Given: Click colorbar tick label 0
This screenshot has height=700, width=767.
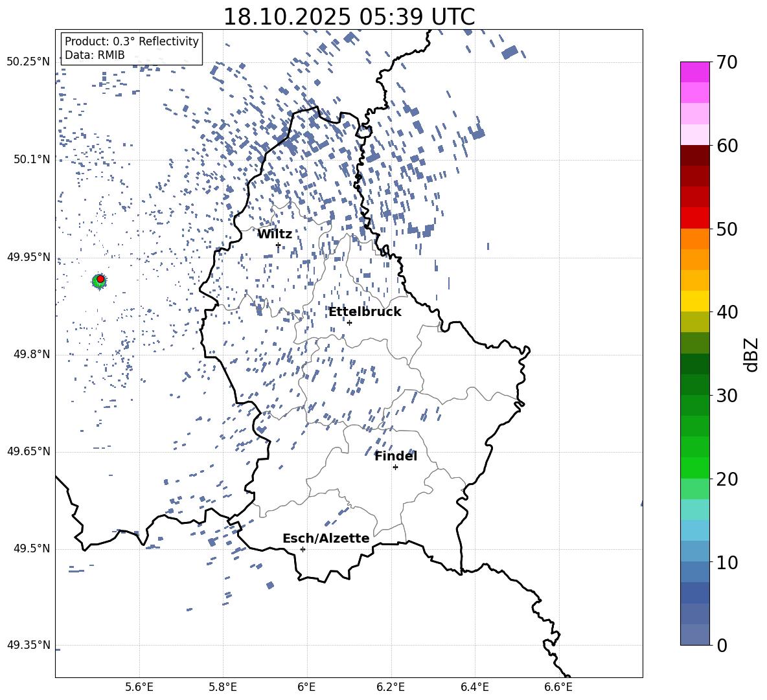Looking at the screenshot, I should [722, 645].
